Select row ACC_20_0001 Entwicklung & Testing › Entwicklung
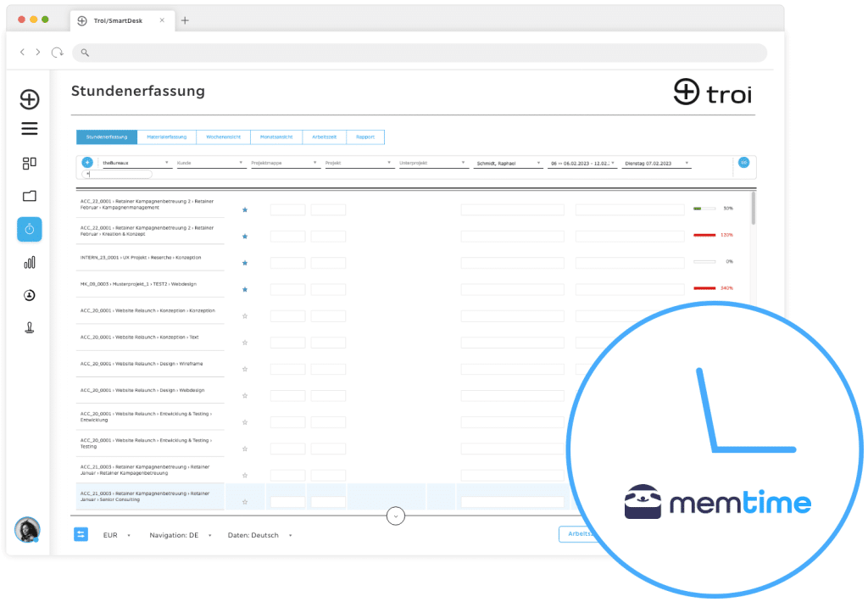Screen dimensions: 868x602 (x=150, y=416)
